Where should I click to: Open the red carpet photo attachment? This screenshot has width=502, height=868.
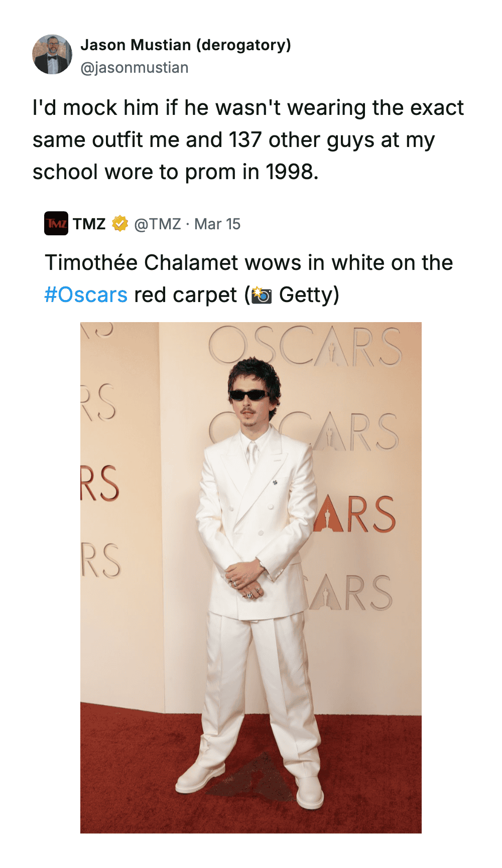[251, 577]
